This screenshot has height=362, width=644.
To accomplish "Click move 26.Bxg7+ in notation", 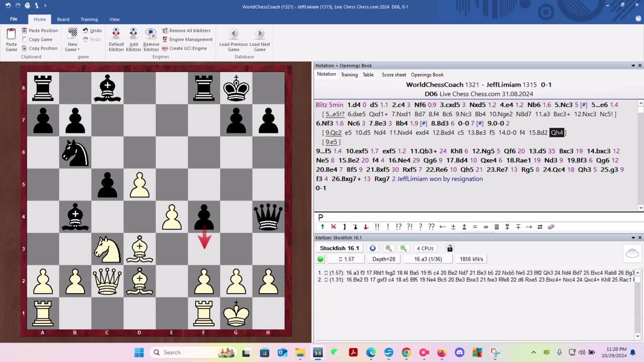I will 346,179.
